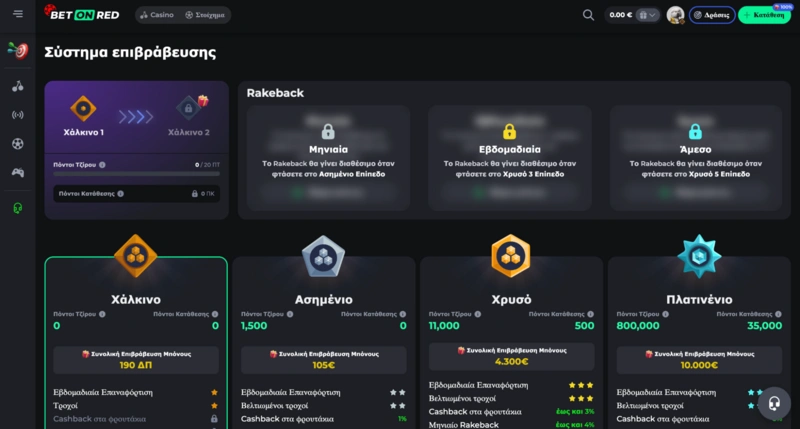Open the hamburger menu in the top bar
800x429 pixels.
tap(17, 14)
